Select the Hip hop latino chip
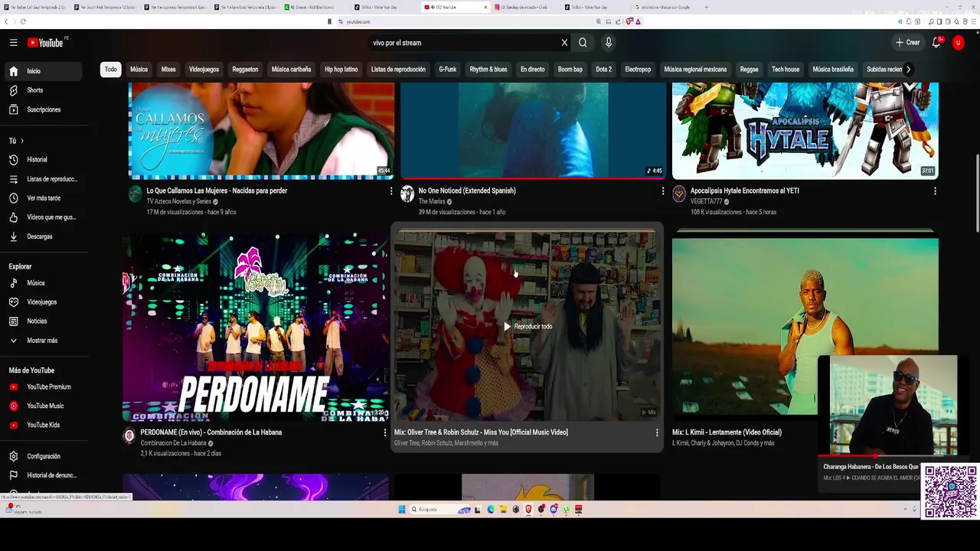 341,70
